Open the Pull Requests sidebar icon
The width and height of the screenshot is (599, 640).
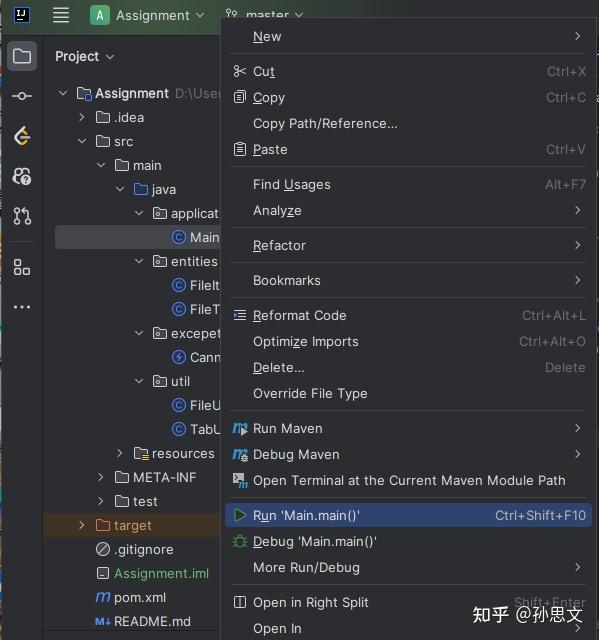pos(22,216)
